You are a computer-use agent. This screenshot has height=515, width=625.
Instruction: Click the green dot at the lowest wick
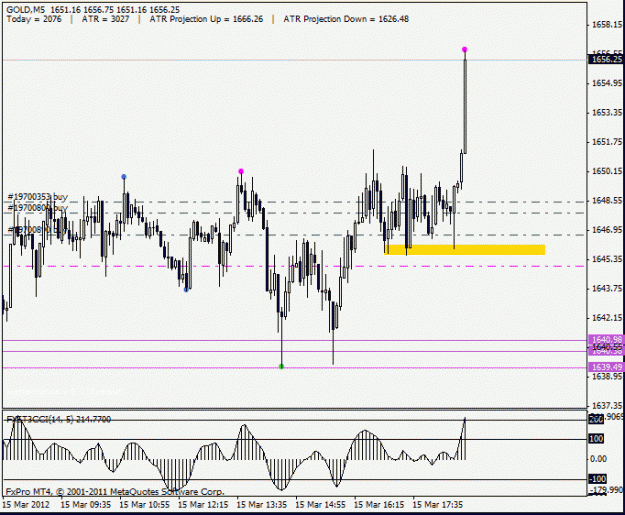click(x=281, y=366)
